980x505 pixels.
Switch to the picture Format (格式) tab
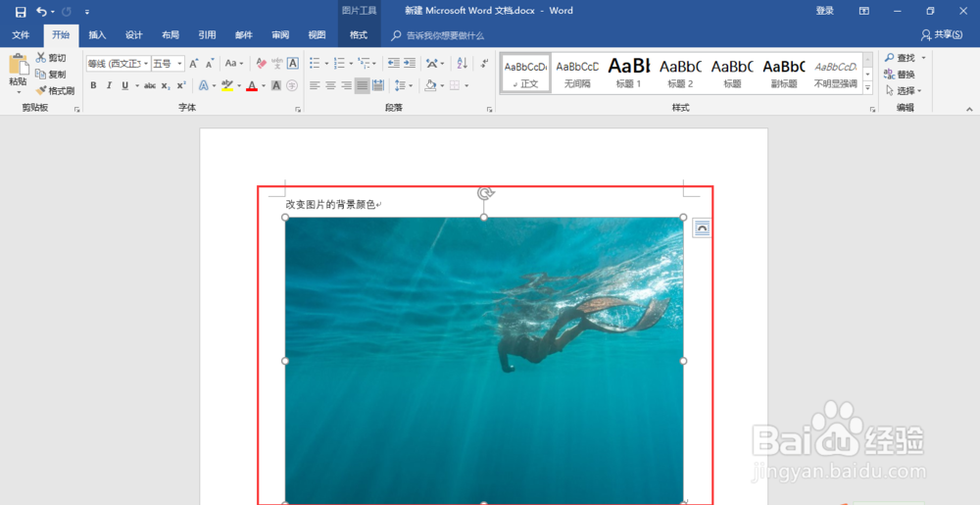point(359,35)
